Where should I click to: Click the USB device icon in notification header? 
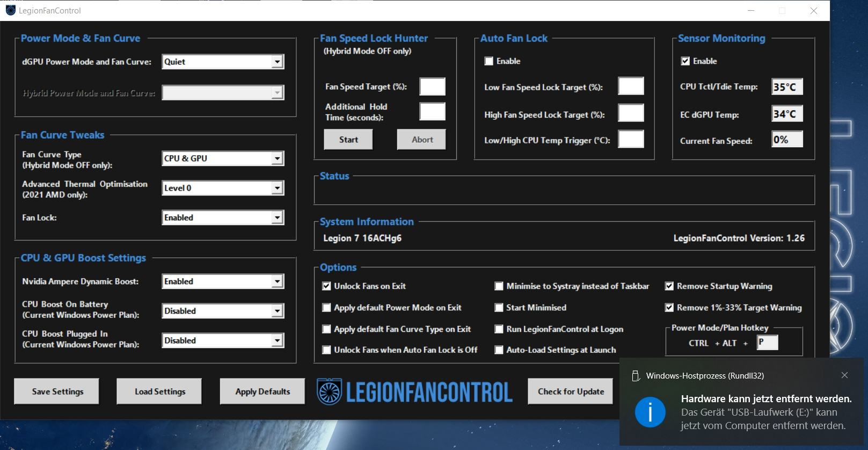pos(636,376)
